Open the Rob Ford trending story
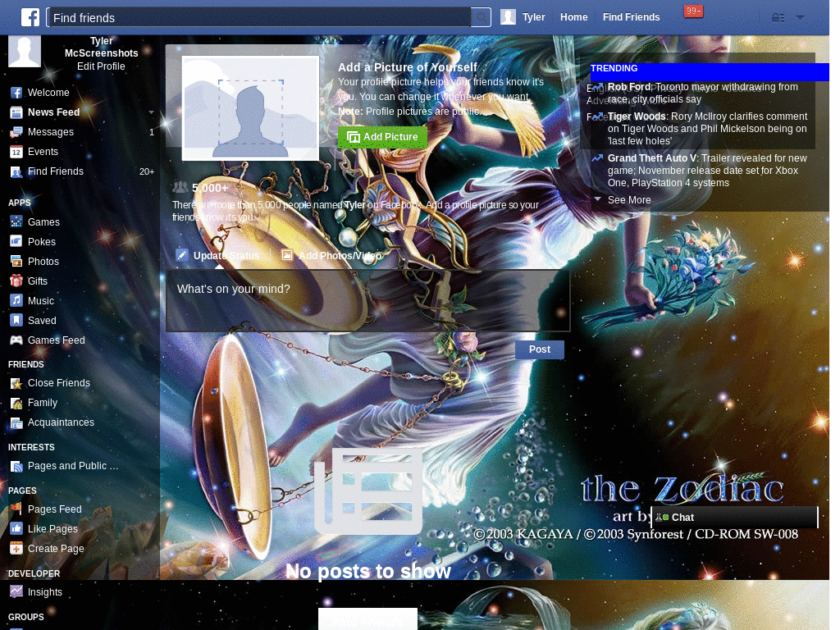Image resolution: width=840 pixels, height=630 pixels. pyautogui.click(x=702, y=93)
